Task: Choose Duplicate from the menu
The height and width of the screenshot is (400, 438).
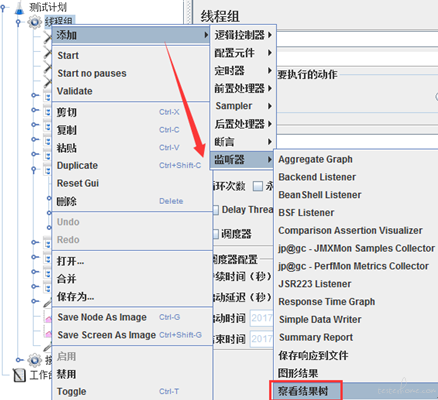Action: tap(132, 165)
